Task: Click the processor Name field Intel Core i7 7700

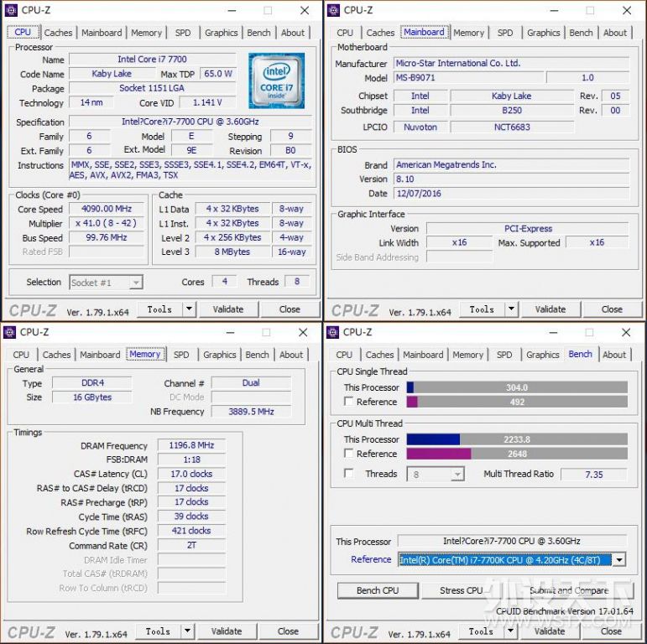Action: coord(152,59)
